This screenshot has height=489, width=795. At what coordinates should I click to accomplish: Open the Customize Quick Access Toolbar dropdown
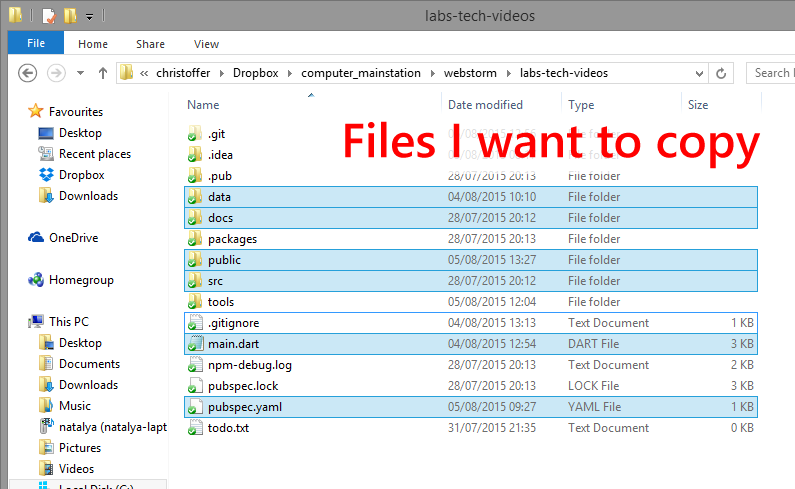point(89,17)
